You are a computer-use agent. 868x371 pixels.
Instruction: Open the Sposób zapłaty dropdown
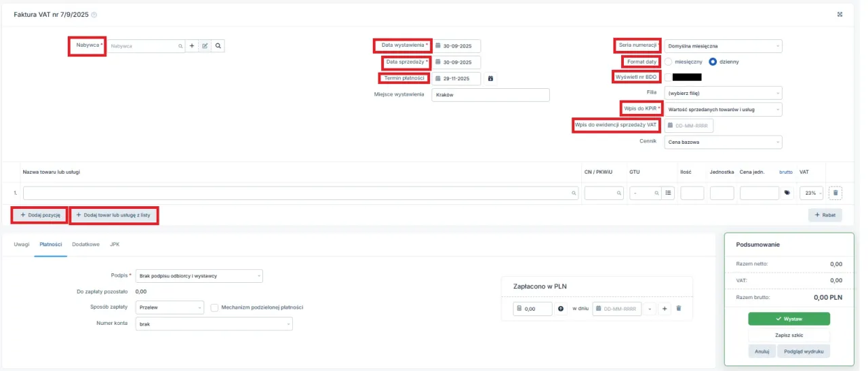(x=170, y=307)
